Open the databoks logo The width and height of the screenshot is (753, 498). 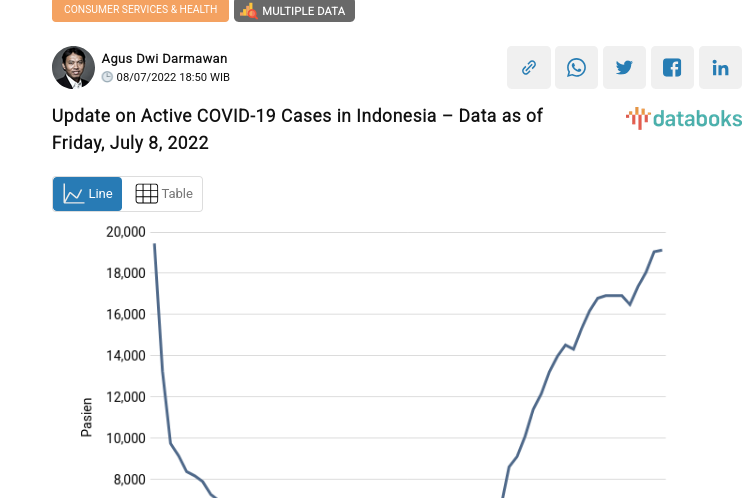[684, 119]
